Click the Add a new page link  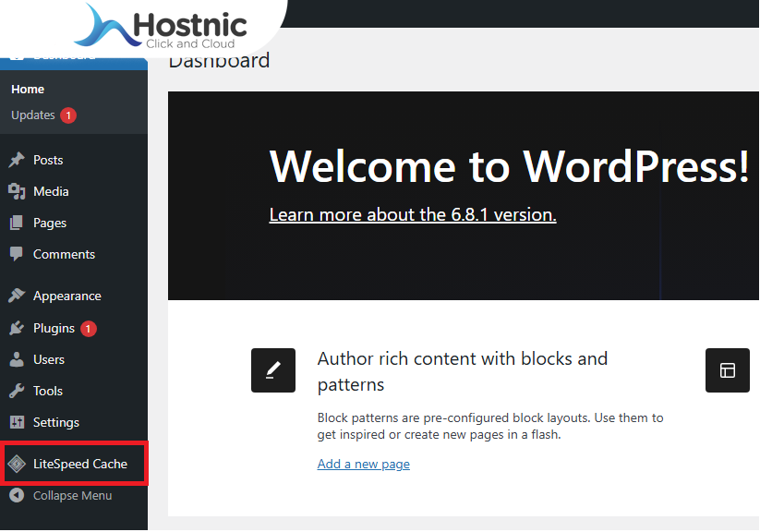pyautogui.click(x=364, y=464)
